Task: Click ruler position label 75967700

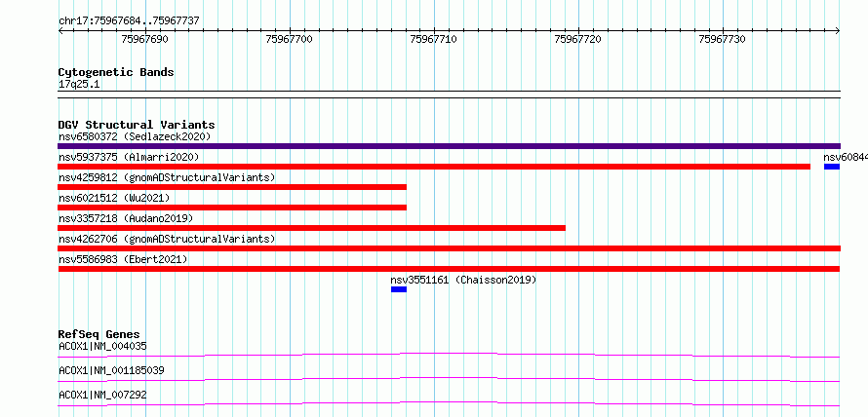Action: (290, 39)
